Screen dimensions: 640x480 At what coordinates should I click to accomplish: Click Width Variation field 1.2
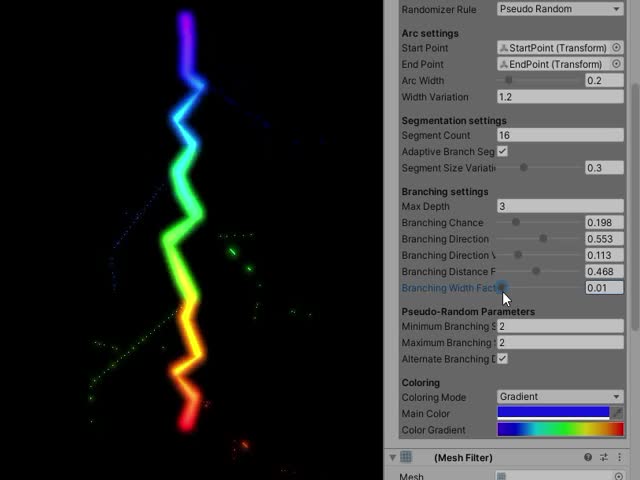point(560,97)
